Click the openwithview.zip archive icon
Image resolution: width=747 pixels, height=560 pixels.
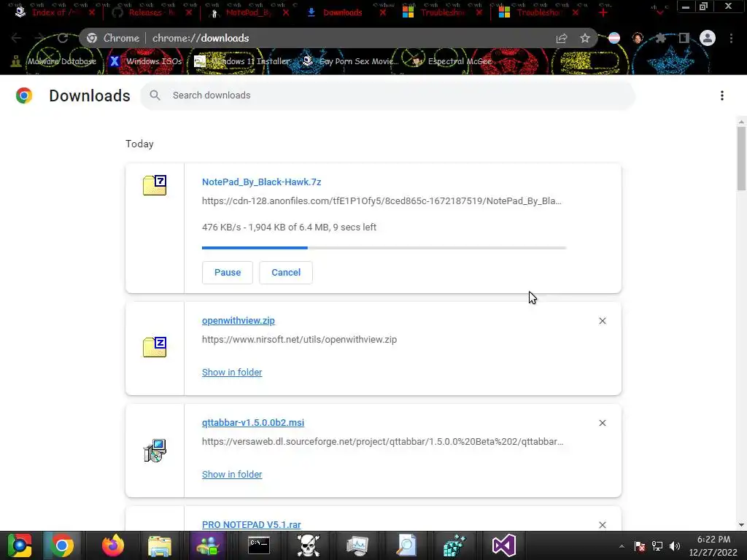click(155, 347)
